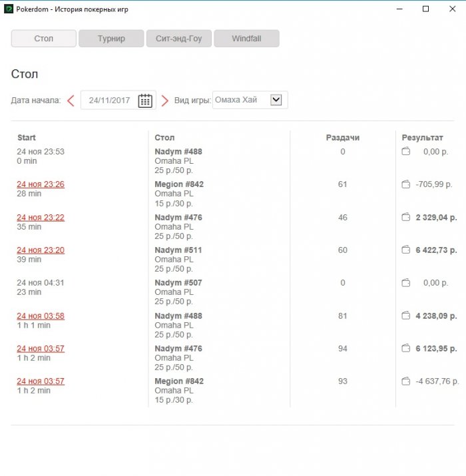Click wallet icon beside 2 329,04 р. result
The image size is (466, 476).
point(405,217)
